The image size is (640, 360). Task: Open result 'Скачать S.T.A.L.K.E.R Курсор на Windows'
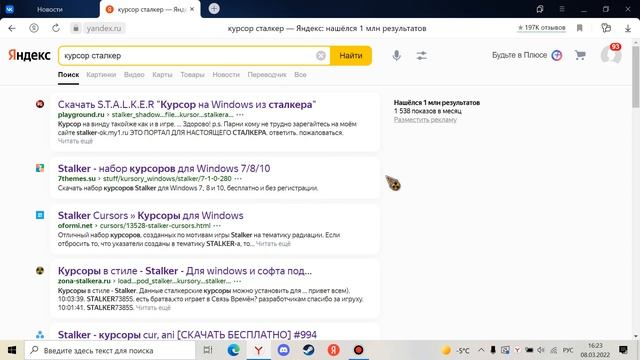click(x=187, y=104)
